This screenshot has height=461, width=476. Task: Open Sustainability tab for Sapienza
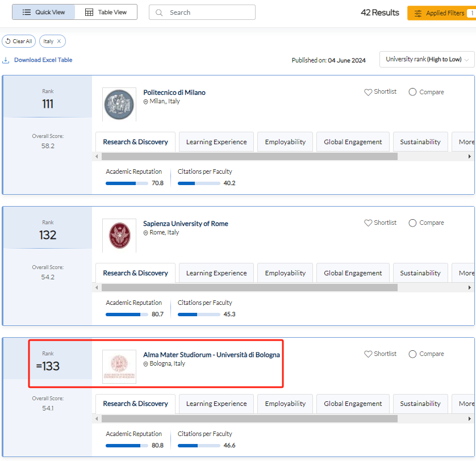pyautogui.click(x=420, y=273)
